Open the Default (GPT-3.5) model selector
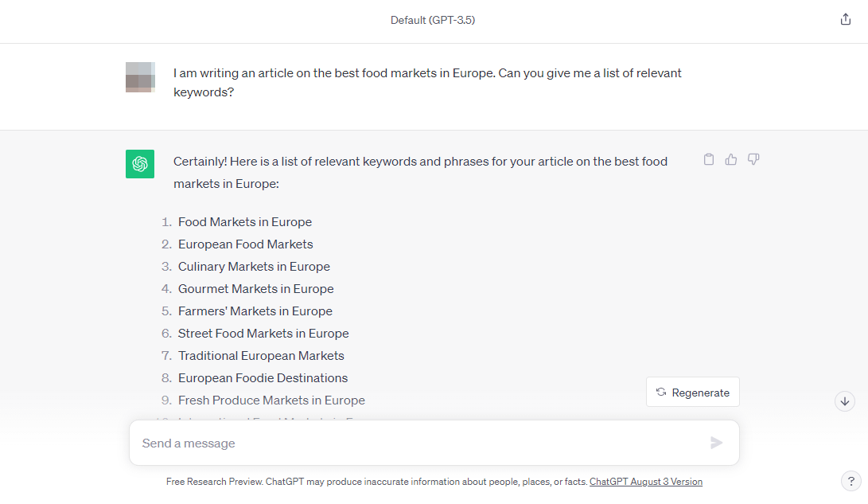The image size is (868, 504). tap(434, 20)
